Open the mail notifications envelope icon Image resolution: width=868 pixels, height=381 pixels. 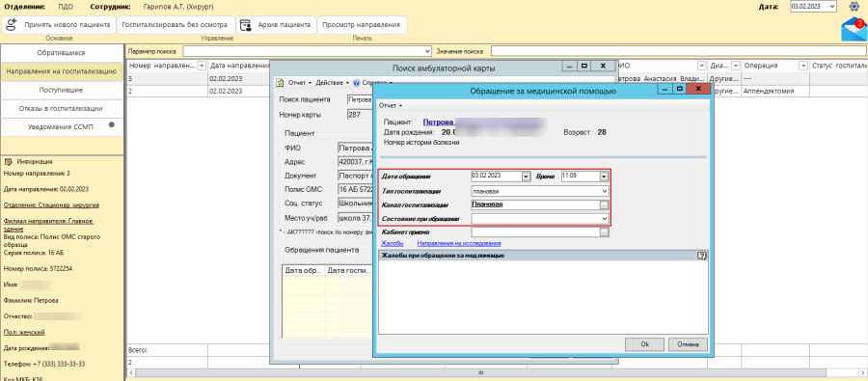tap(854, 30)
